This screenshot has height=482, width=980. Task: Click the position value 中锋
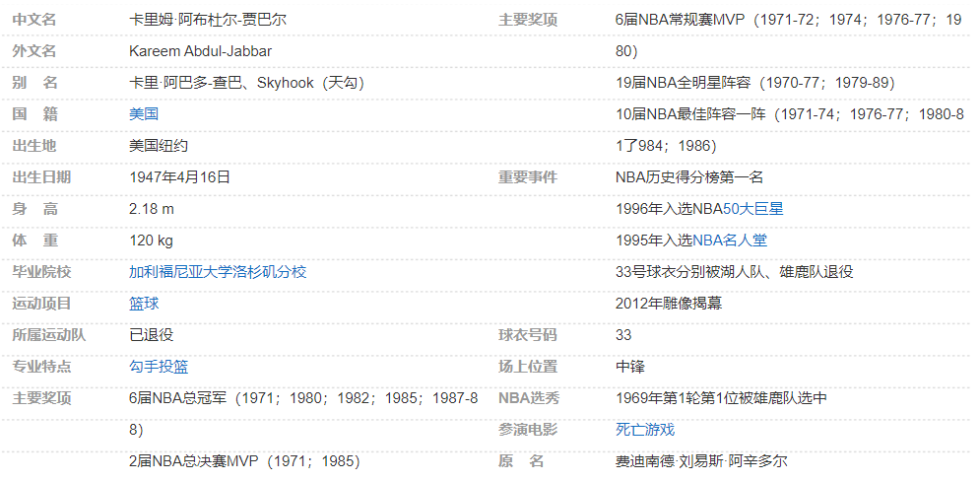[630, 367]
